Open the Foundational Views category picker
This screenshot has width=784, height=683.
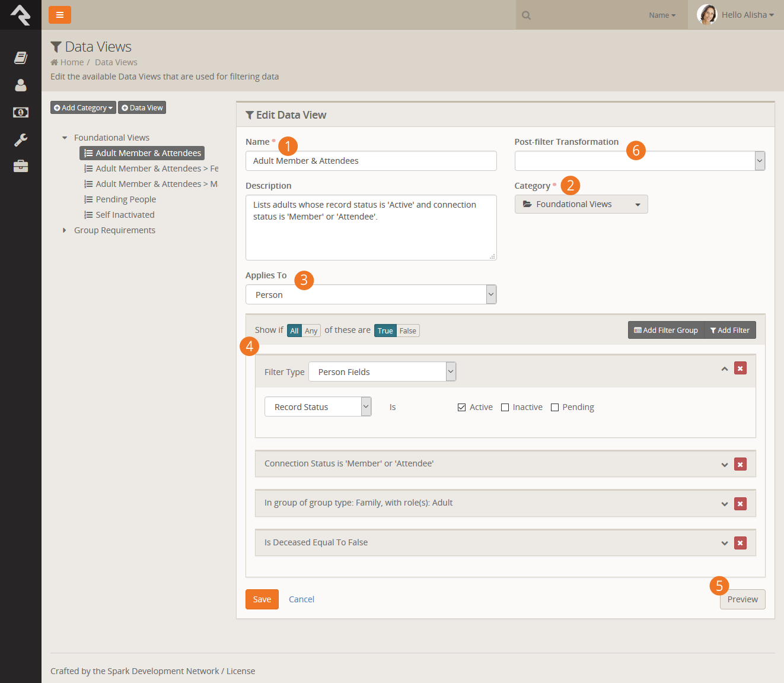coord(581,204)
